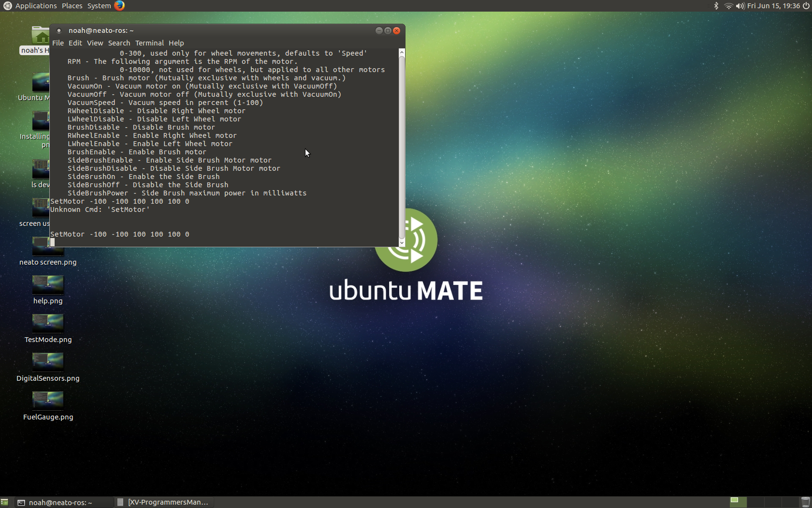The image size is (812, 508).
Task: Click the SideBrushPower help line
Action: [187, 193]
